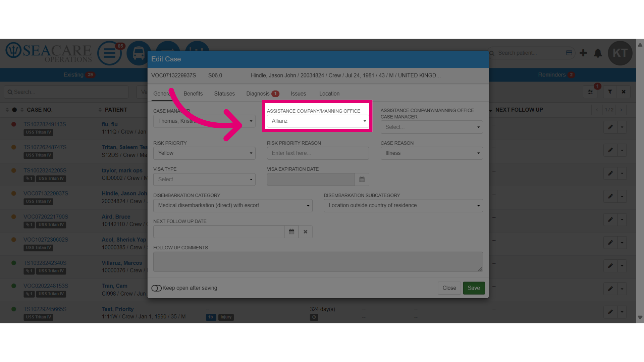The height and width of the screenshot is (362, 644).
Task: Click the Save button
Action: tap(474, 288)
